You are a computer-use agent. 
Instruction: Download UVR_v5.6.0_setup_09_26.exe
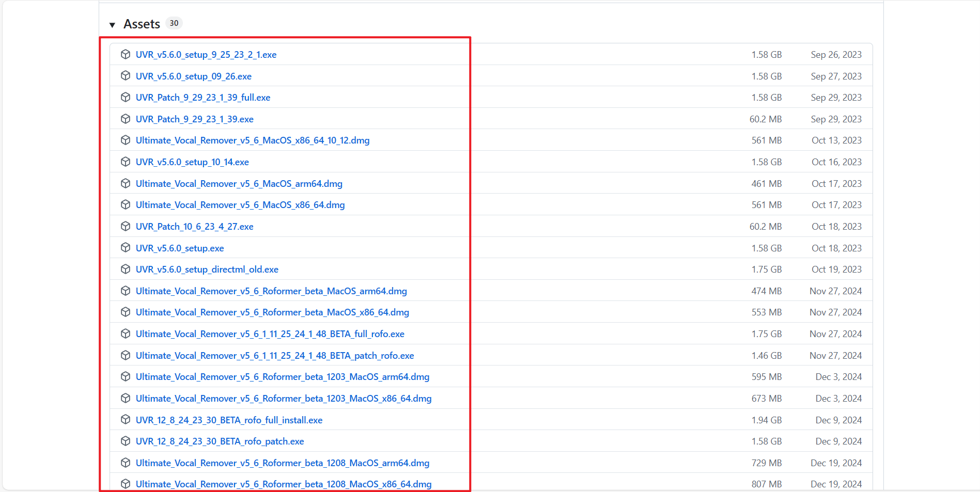194,76
